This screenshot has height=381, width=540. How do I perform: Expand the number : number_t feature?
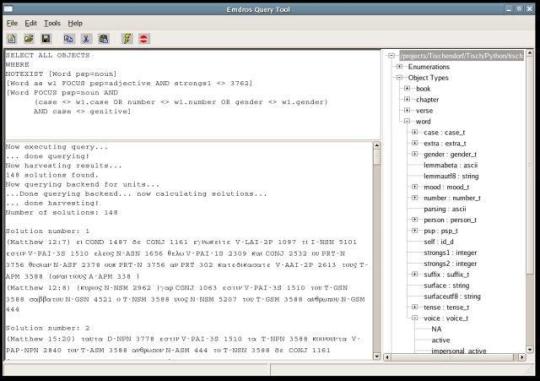[415, 198]
